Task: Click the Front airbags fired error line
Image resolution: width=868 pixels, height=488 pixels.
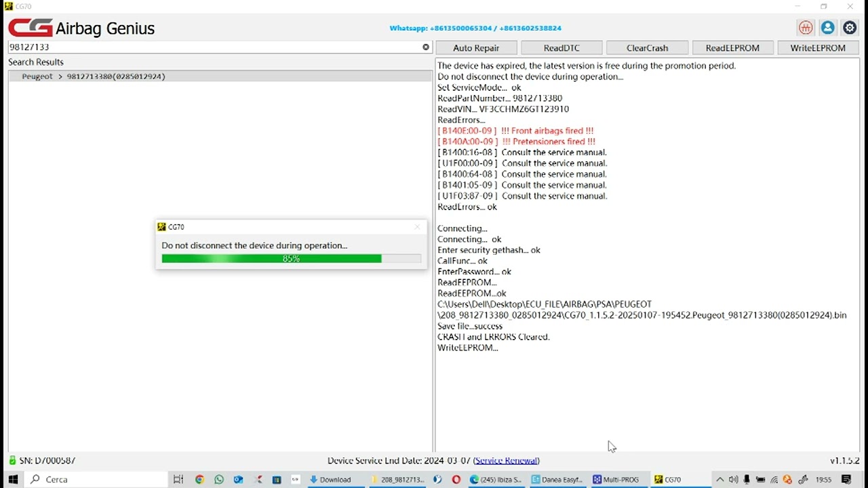Action: point(515,131)
